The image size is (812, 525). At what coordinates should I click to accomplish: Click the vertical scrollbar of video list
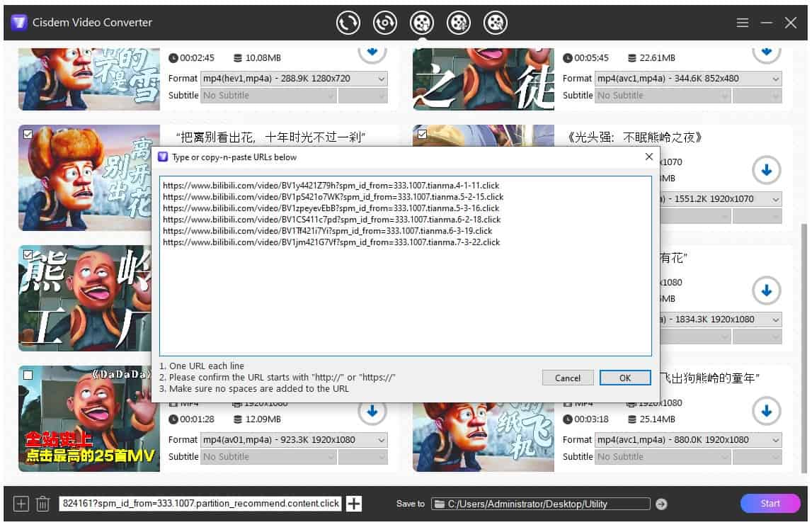tap(804, 347)
